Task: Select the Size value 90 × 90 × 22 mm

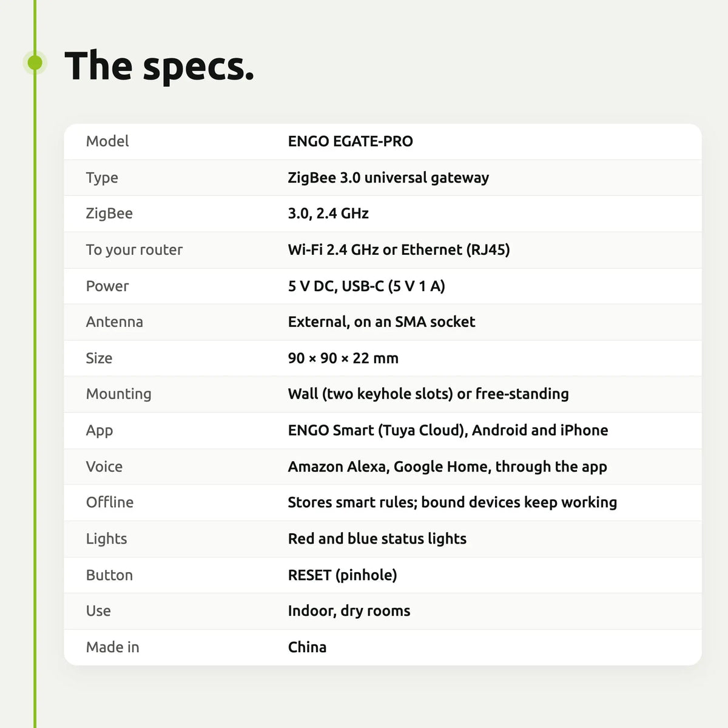Action: pyautogui.click(x=343, y=359)
